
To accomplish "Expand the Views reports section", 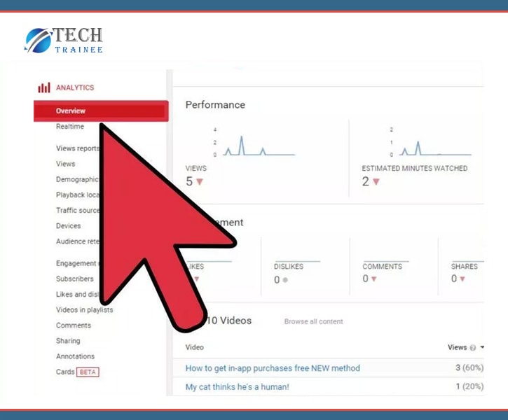I will tap(78, 148).
